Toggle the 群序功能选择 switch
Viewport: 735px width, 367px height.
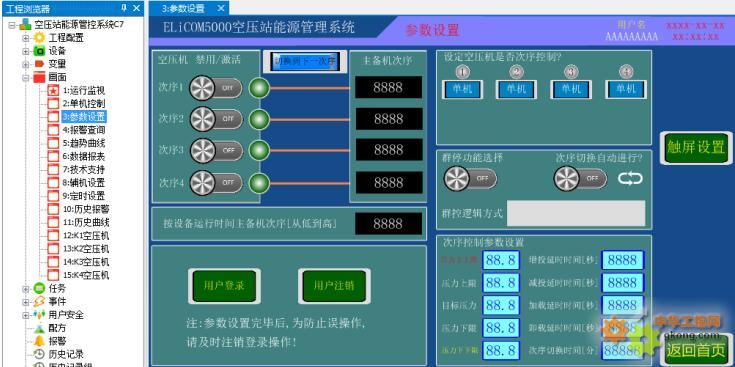470,178
